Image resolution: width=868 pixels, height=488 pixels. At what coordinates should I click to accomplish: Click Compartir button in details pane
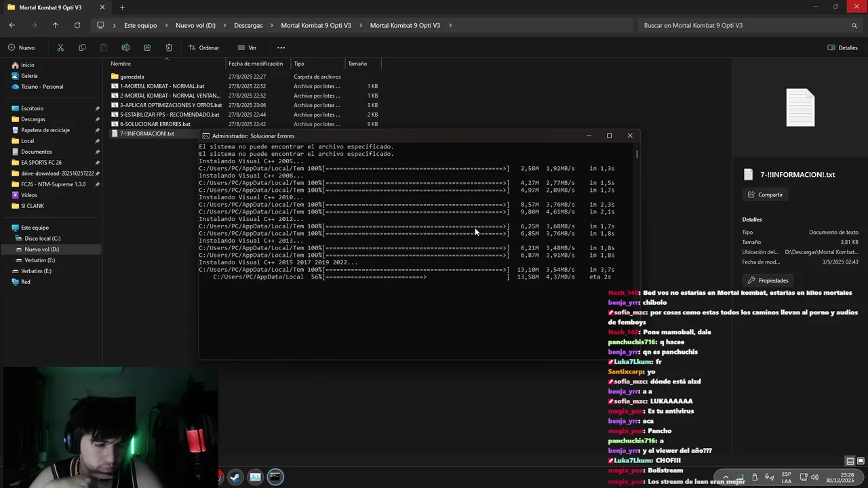[x=766, y=195]
